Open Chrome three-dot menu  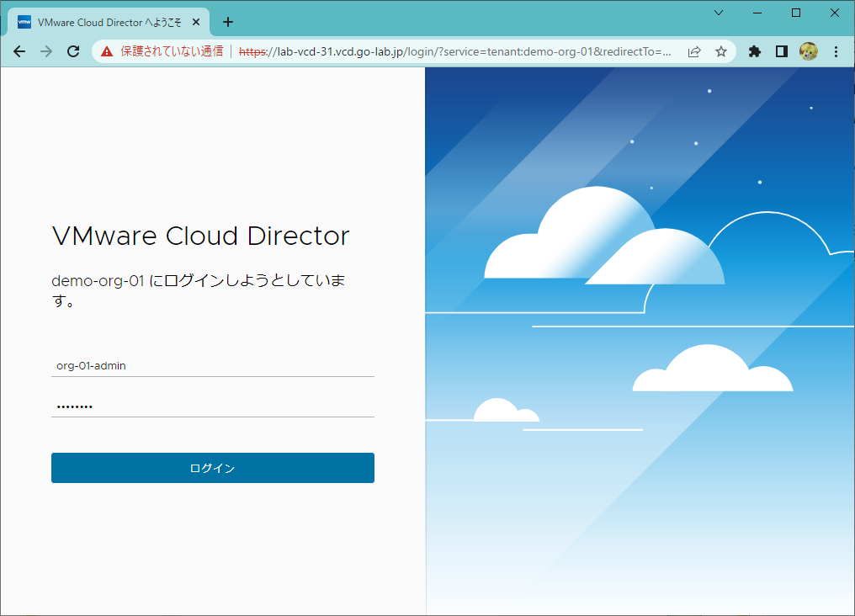click(x=836, y=52)
